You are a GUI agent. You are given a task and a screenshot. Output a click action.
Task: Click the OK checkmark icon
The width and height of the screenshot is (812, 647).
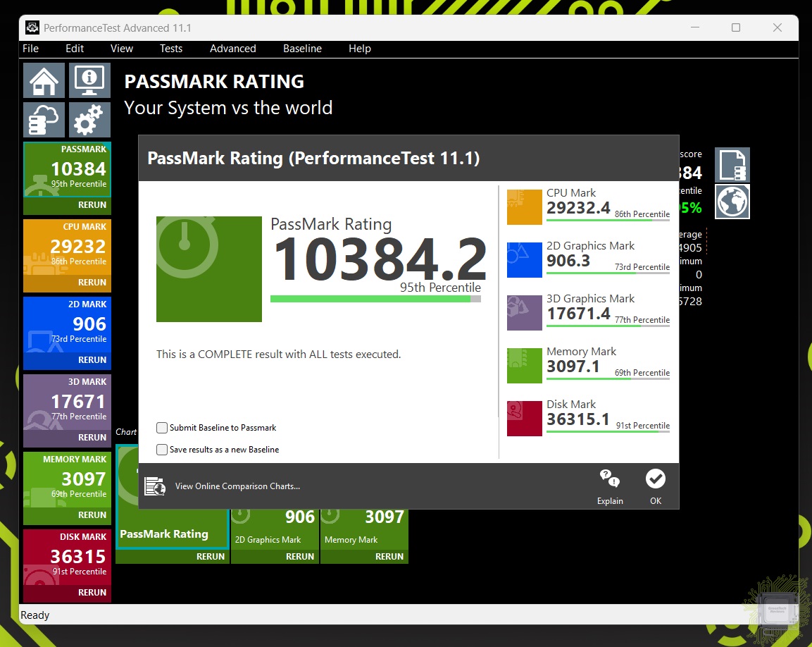pos(656,479)
